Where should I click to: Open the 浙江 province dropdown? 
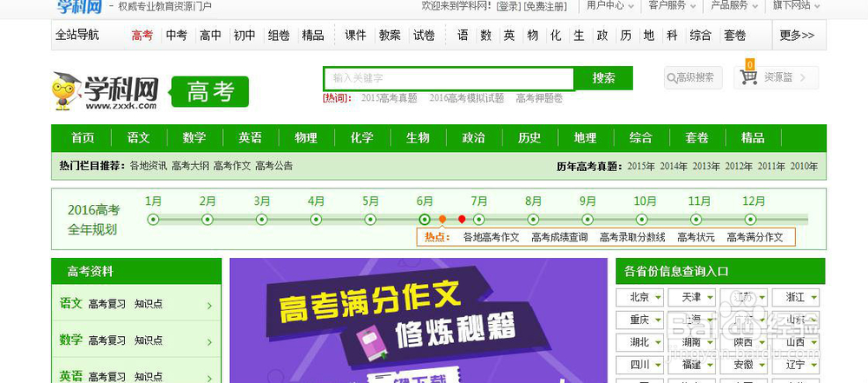pyautogui.click(x=795, y=297)
